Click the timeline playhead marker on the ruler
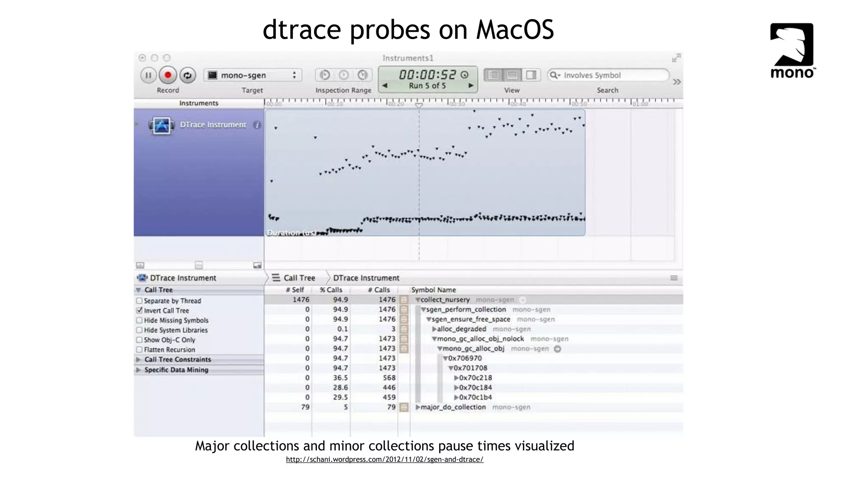The height and width of the screenshot is (488, 868). pyautogui.click(x=419, y=105)
